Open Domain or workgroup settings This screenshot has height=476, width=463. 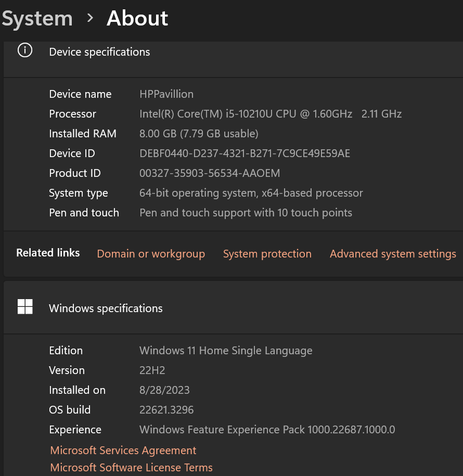point(151,254)
